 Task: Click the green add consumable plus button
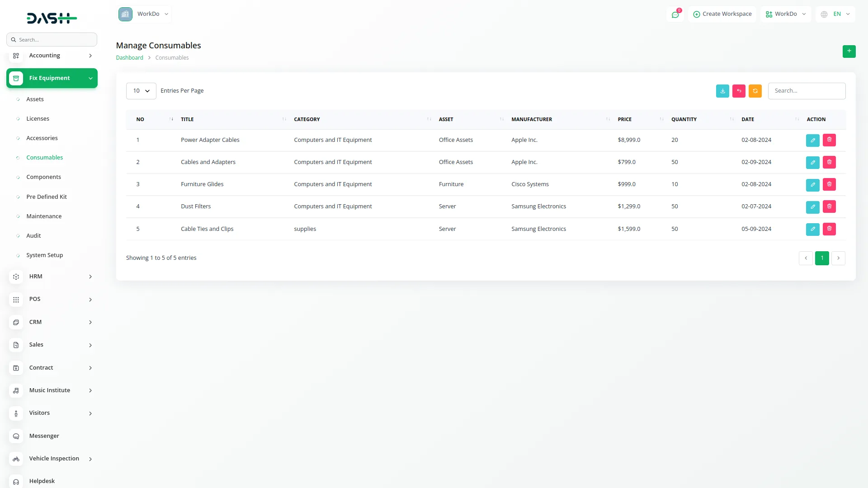[849, 51]
